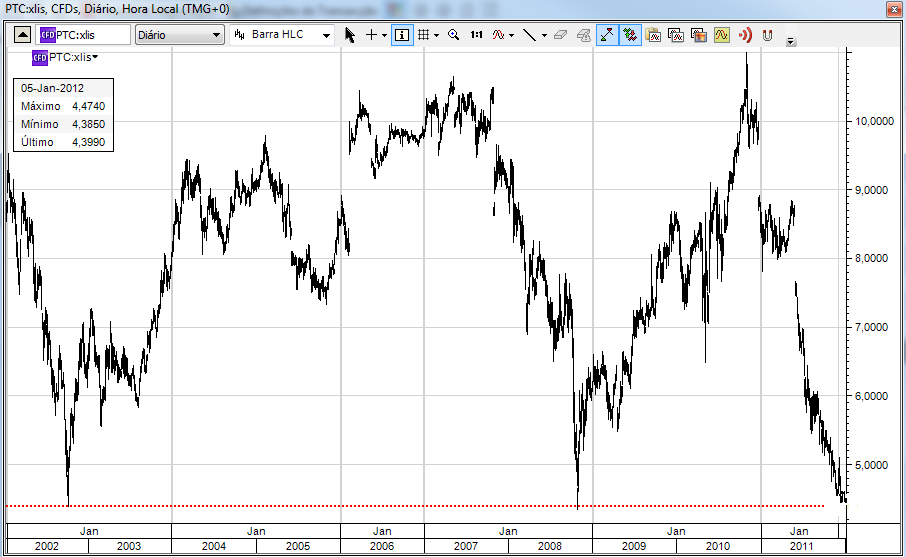Viewport: 906px width, 557px height.
Task: Open the Barra HLC chart type dropdown
Action: click(282, 35)
